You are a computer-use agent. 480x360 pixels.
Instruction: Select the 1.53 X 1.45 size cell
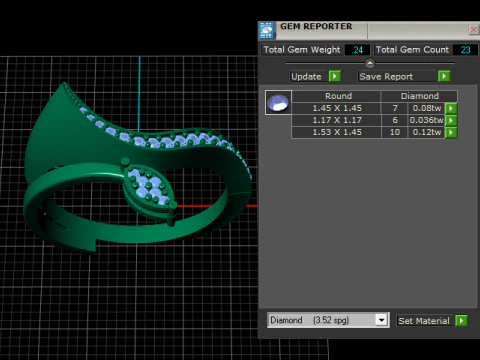[337, 132]
